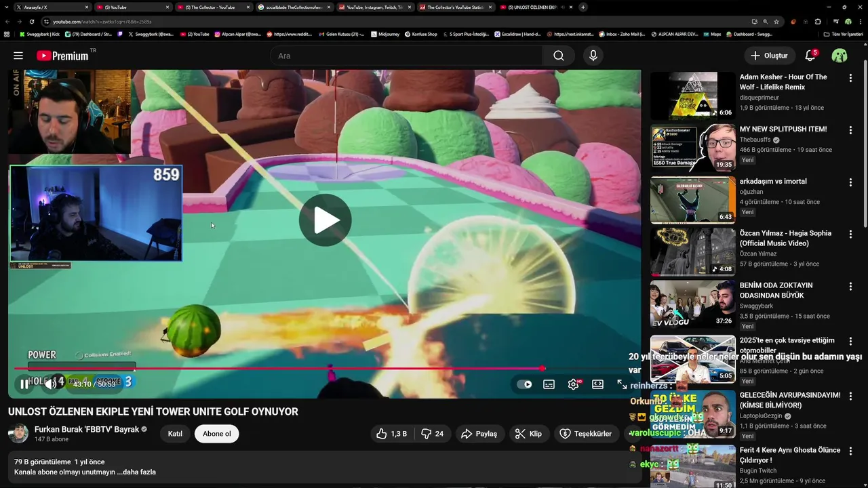
Task: Open options menu for Ferit 4 Kere video
Action: [850, 451]
